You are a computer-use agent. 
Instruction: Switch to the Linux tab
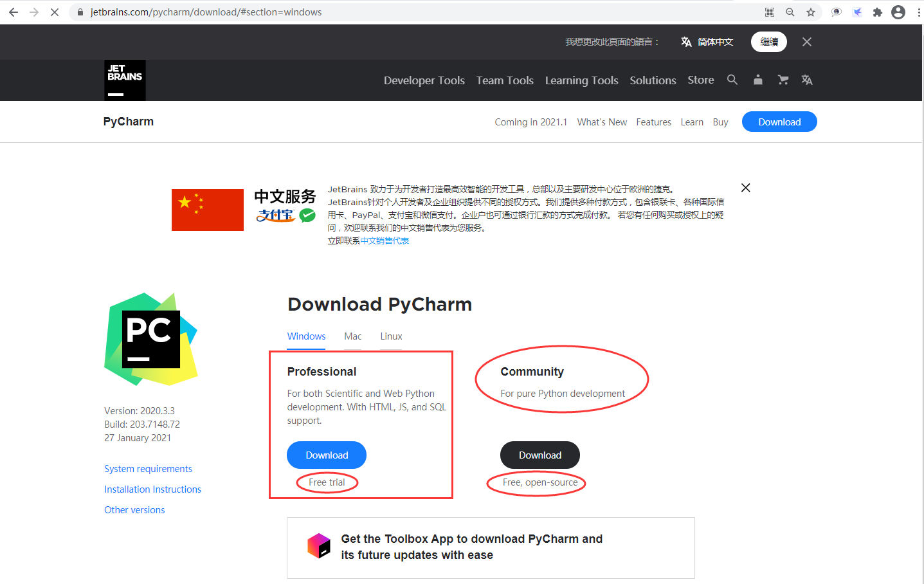(x=391, y=336)
